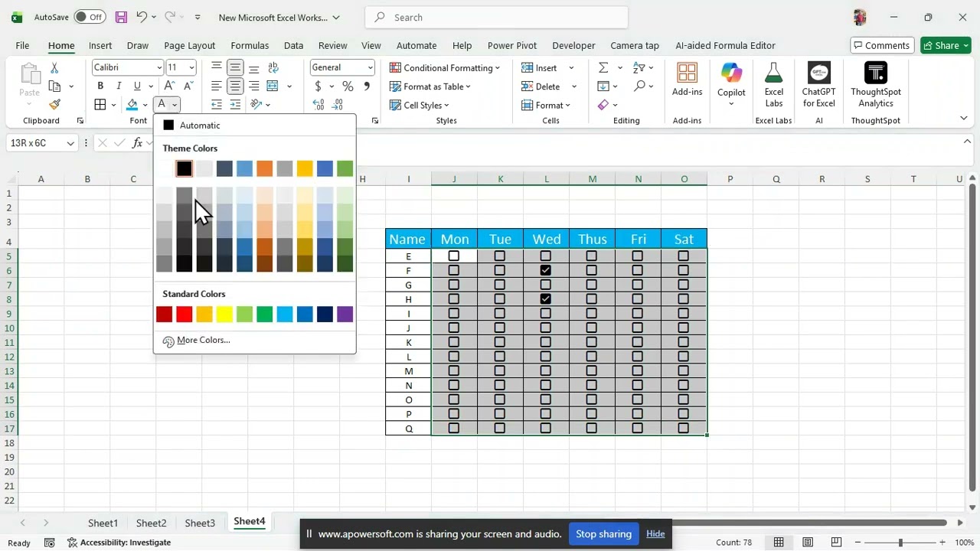The image size is (980, 551).
Task: Switch to the Sheet2 worksheet tab
Action: click(x=151, y=523)
